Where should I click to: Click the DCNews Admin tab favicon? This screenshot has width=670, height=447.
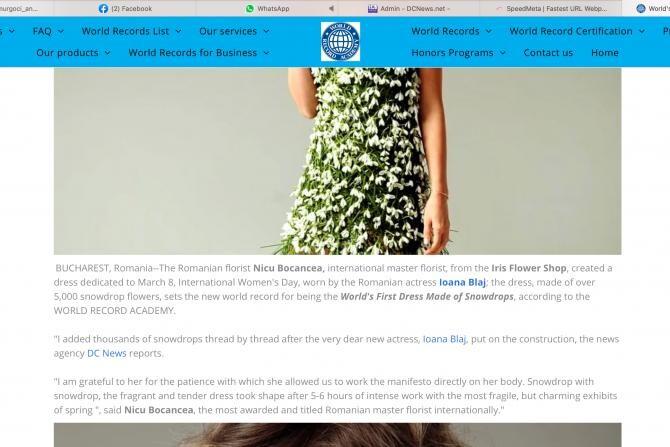tap(372, 8)
